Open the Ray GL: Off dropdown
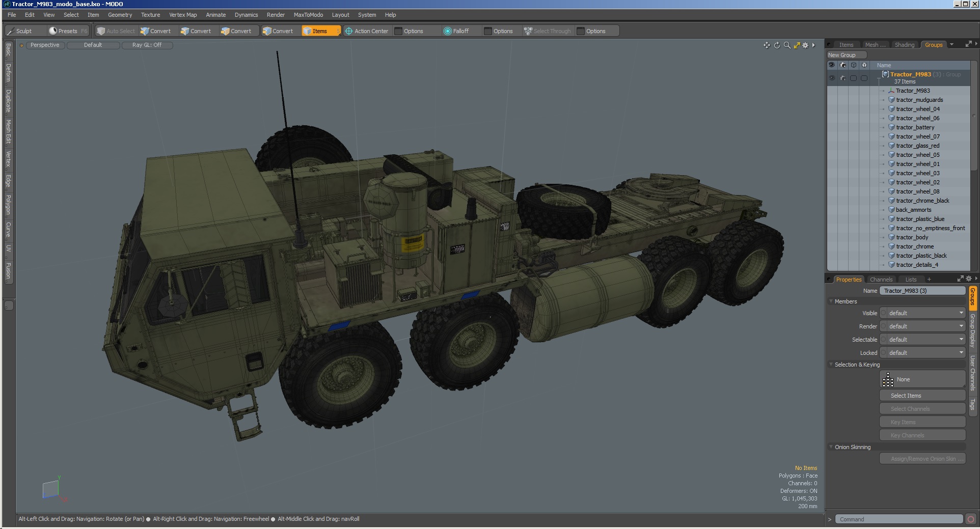This screenshot has width=980, height=529. (x=147, y=45)
